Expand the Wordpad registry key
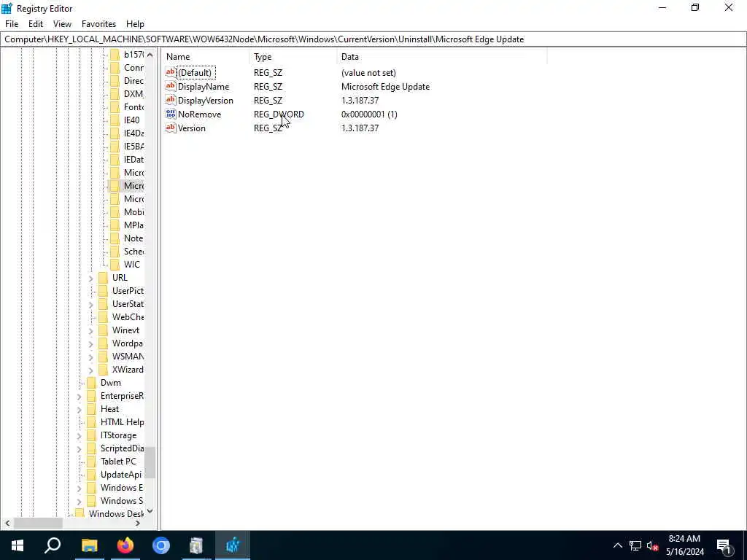Image resolution: width=747 pixels, height=560 pixels. [90, 344]
